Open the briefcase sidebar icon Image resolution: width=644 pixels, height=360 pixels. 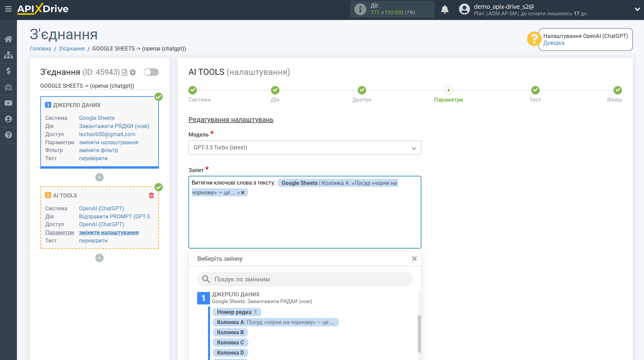click(8, 87)
